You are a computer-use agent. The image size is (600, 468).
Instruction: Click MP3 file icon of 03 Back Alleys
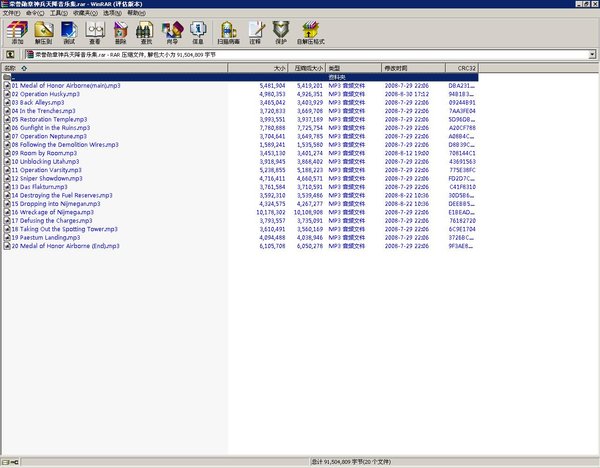(x=7, y=103)
